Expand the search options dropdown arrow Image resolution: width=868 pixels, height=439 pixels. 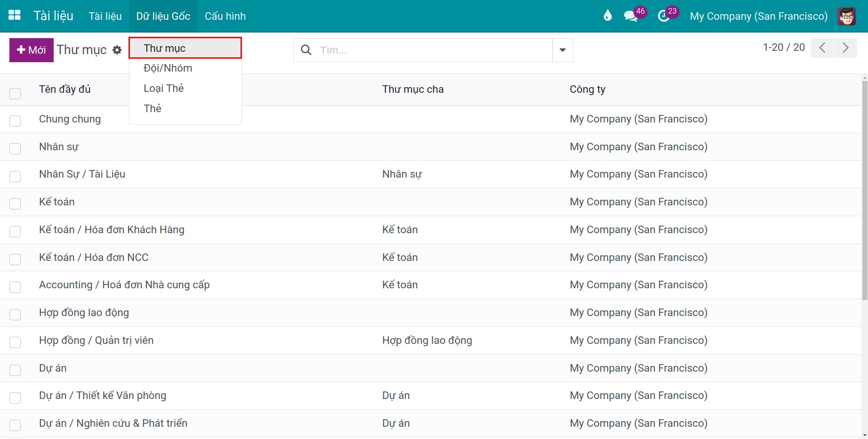(x=562, y=50)
